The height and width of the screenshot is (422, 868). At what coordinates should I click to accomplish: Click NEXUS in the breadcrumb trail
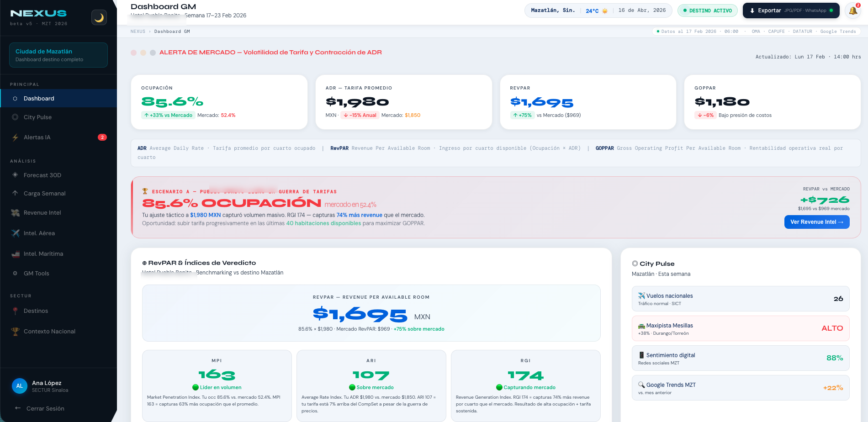(138, 31)
